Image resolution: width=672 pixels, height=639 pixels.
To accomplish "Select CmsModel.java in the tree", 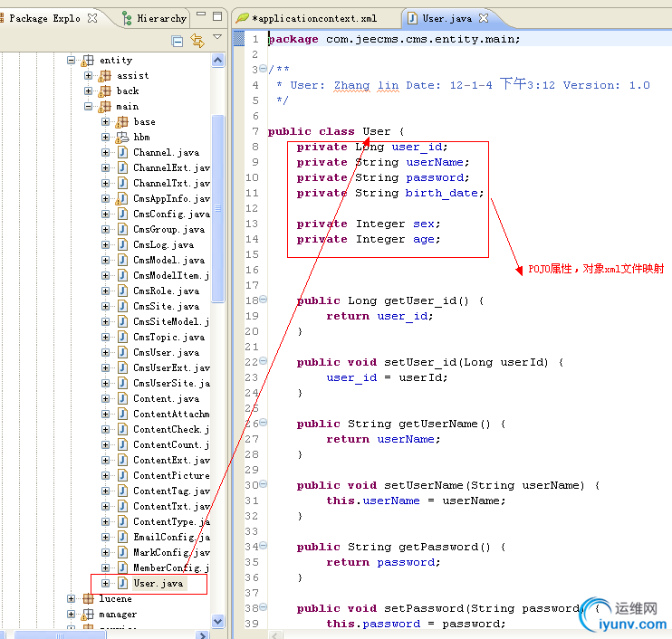I will pos(168,261).
